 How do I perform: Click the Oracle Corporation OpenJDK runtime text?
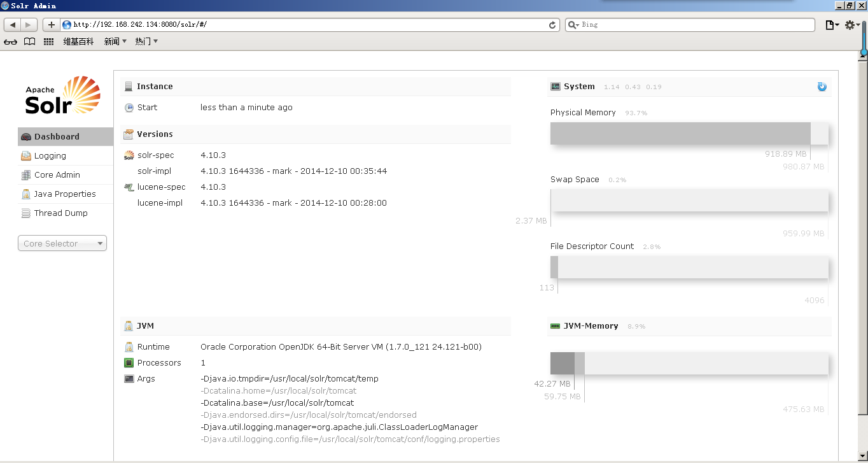[341, 347]
